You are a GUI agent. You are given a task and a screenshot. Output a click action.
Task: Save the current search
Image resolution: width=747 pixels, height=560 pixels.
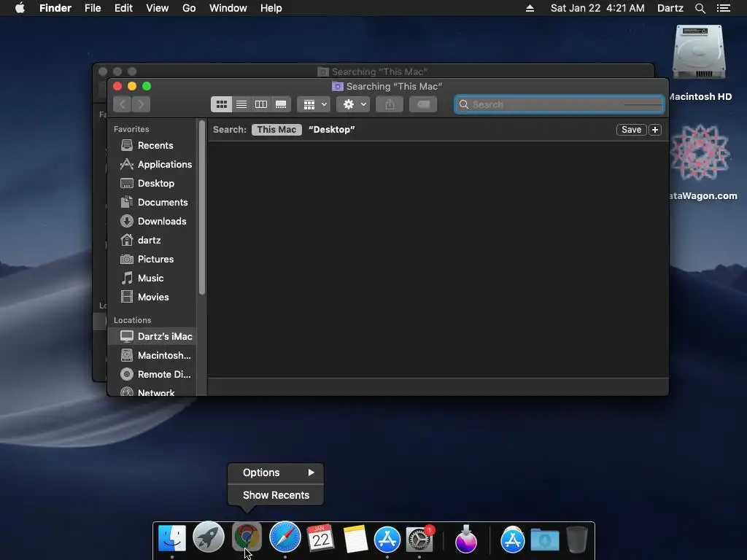[x=631, y=130]
